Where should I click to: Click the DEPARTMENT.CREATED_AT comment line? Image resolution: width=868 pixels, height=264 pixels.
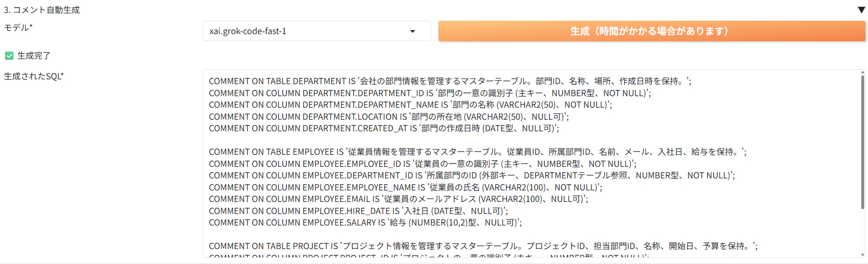tap(384, 128)
